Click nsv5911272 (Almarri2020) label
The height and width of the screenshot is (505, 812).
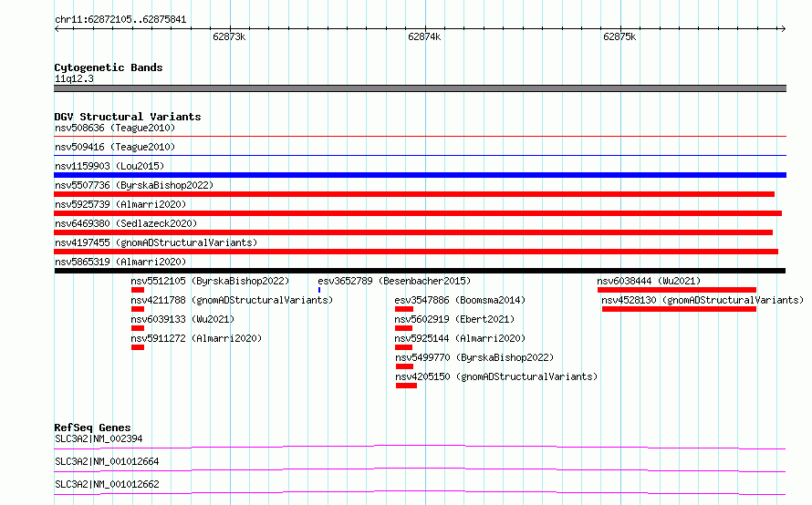point(196,338)
